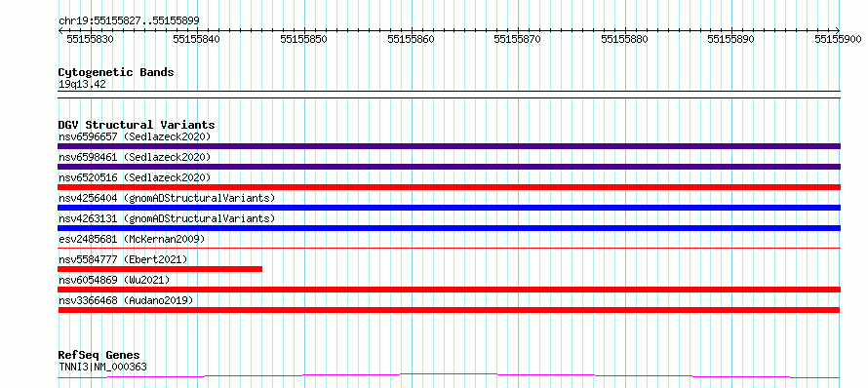
Task: Click the Cytogenetic Bands track heading
Action: tap(116, 72)
